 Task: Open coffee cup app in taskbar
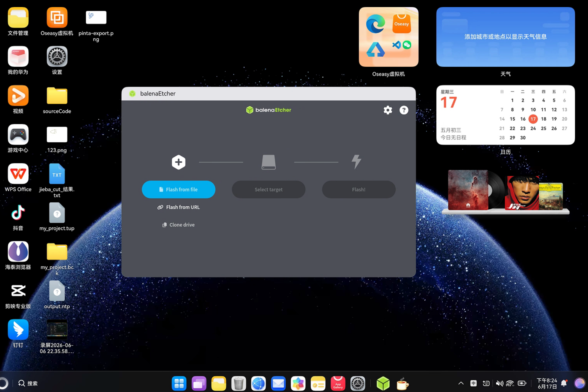(402, 384)
